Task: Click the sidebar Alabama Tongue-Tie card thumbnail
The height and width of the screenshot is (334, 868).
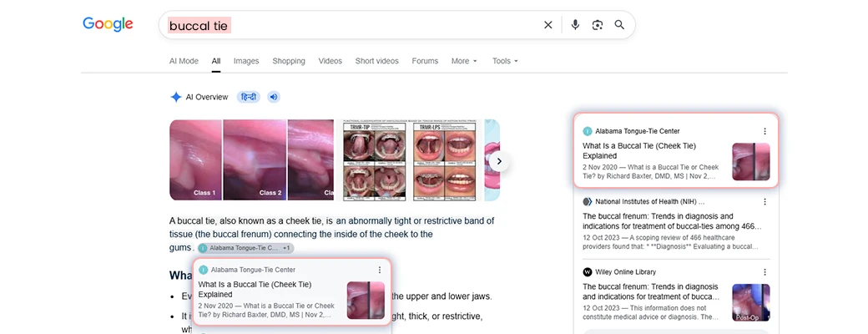Action: tap(751, 162)
